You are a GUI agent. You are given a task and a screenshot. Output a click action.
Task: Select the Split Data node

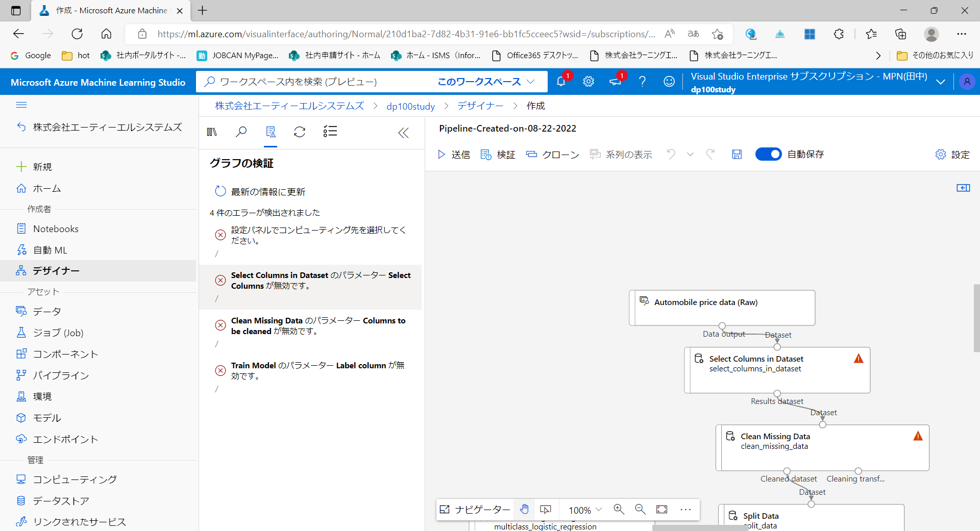(811, 518)
